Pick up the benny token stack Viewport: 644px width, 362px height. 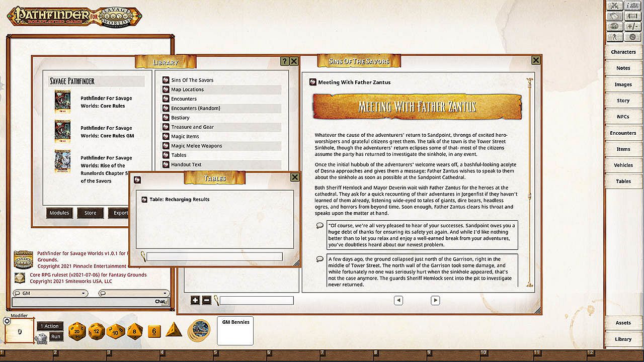coord(199,331)
